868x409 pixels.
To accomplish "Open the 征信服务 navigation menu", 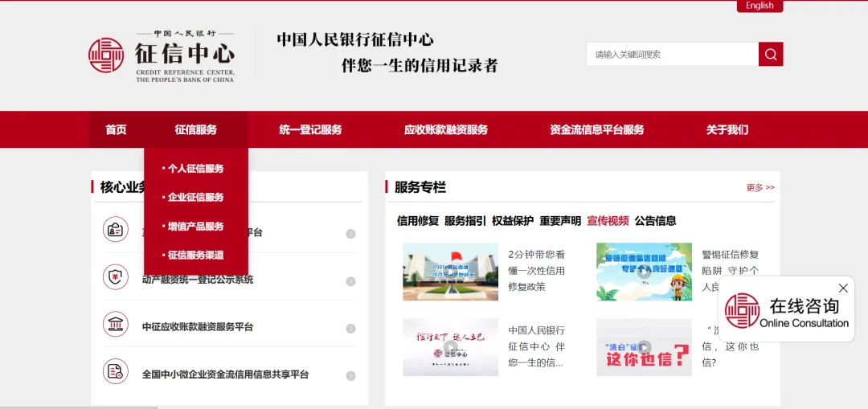I will [x=196, y=129].
